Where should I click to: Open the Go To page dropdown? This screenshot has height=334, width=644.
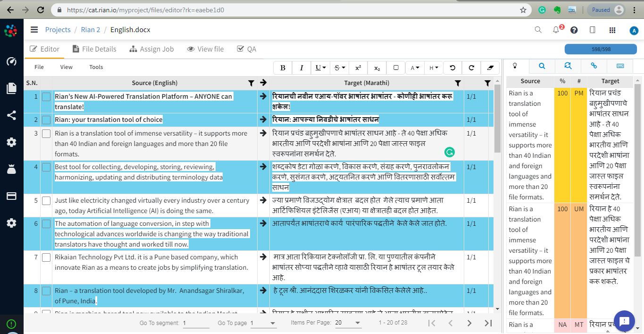coord(263,323)
